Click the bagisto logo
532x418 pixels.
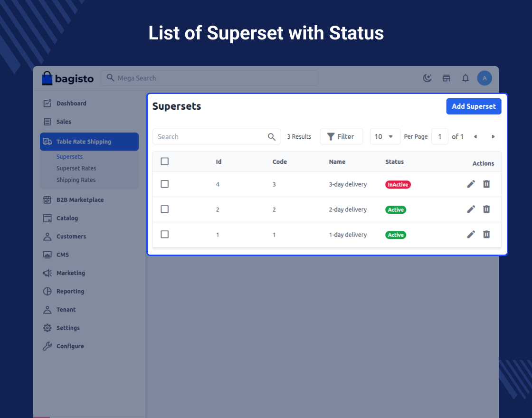click(67, 78)
